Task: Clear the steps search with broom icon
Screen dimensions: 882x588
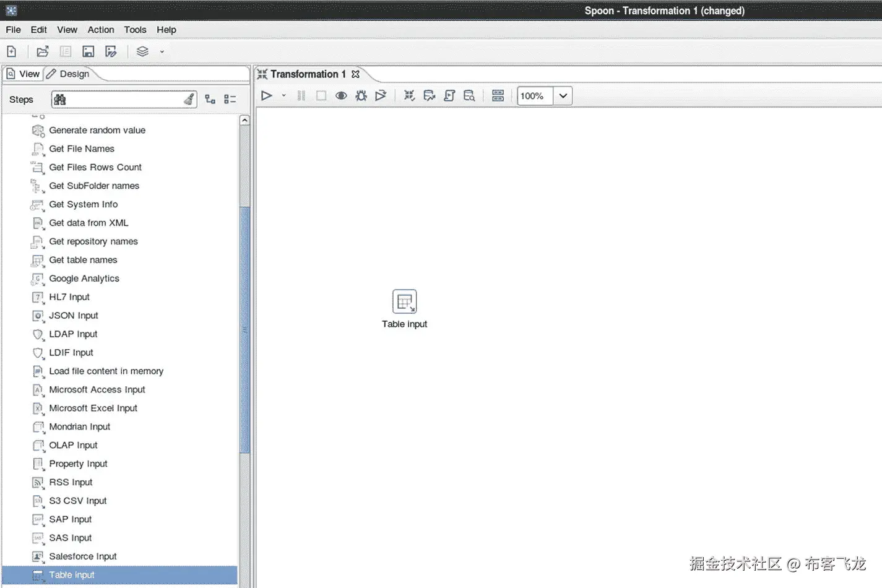Action: pos(189,100)
